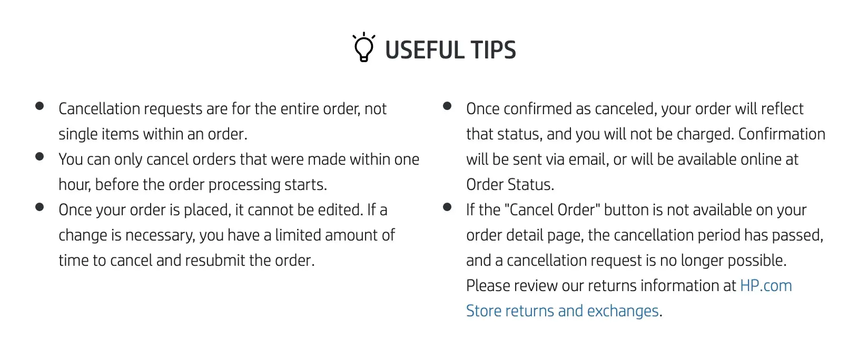Click the tip starting "Once confirmed as canceled"
The image size is (868, 359).
tap(634, 109)
